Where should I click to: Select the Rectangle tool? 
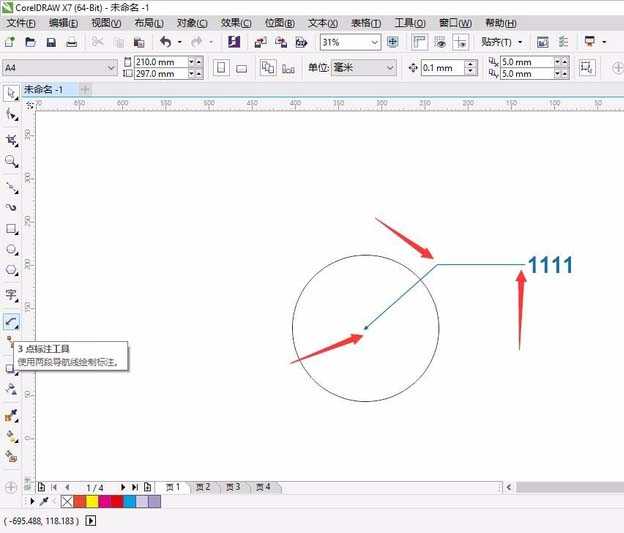tap(11, 228)
